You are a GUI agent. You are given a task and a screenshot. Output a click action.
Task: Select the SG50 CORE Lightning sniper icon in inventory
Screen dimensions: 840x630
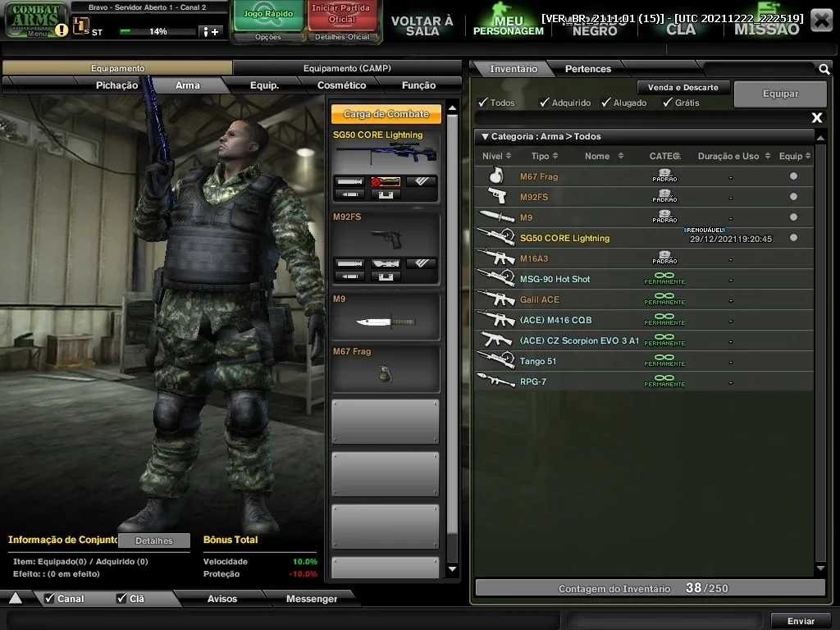point(496,236)
